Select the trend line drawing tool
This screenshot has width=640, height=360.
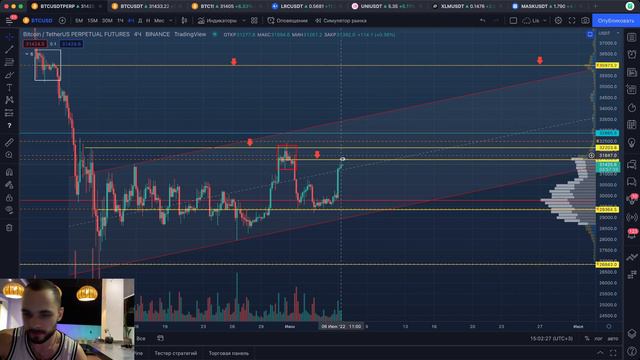[9, 49]
